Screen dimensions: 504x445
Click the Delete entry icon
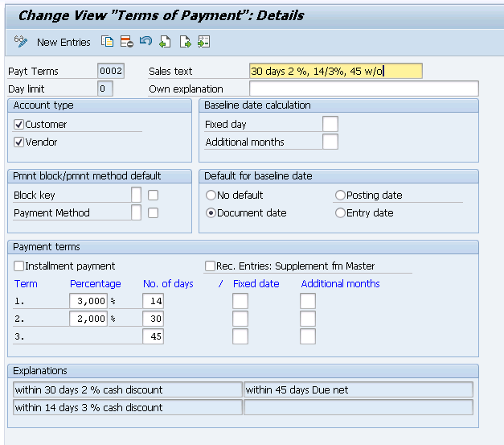point(127,42)
